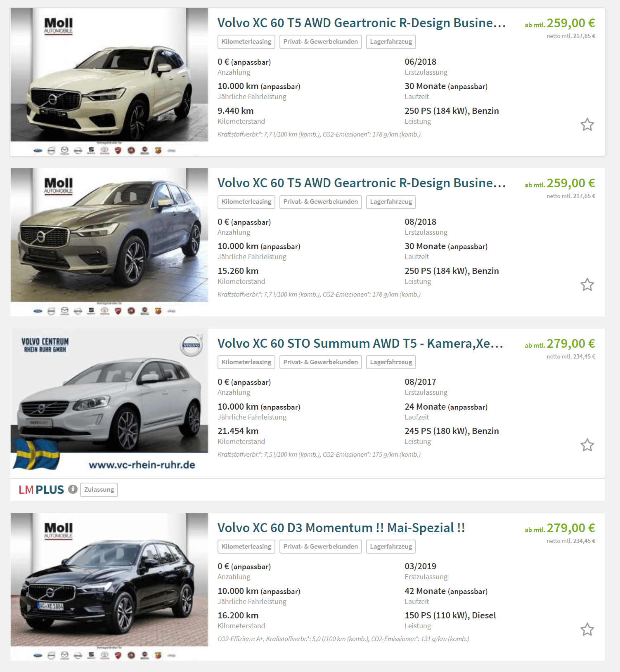
Task: Click the Volvo Centrum Rhein Ruhr car photo
Action: click(x=109, y=403)
